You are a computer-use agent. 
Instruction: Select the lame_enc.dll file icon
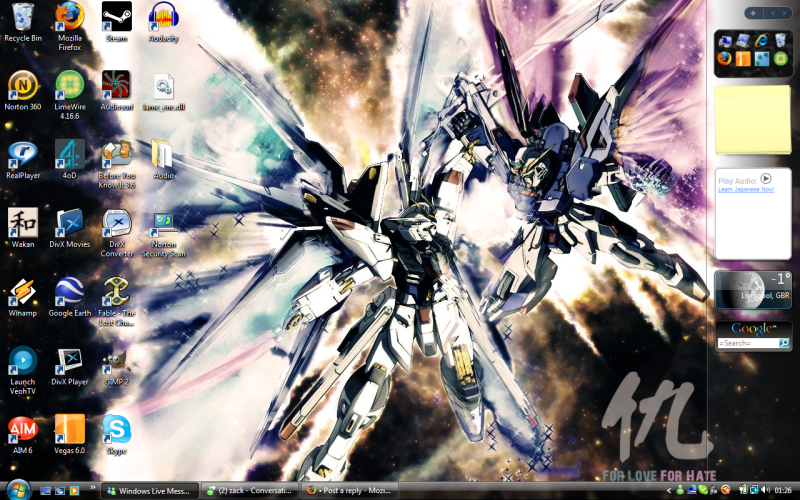(163, 92)
